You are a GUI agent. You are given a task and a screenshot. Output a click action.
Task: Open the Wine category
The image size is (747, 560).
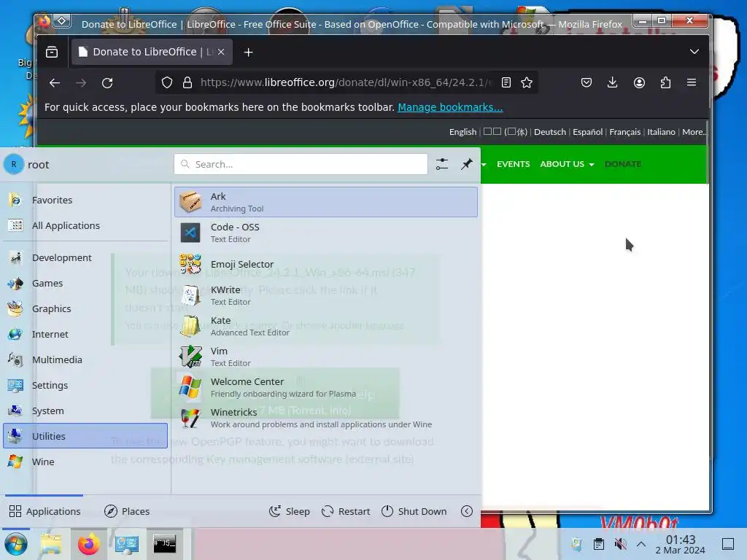click(86, 462)
